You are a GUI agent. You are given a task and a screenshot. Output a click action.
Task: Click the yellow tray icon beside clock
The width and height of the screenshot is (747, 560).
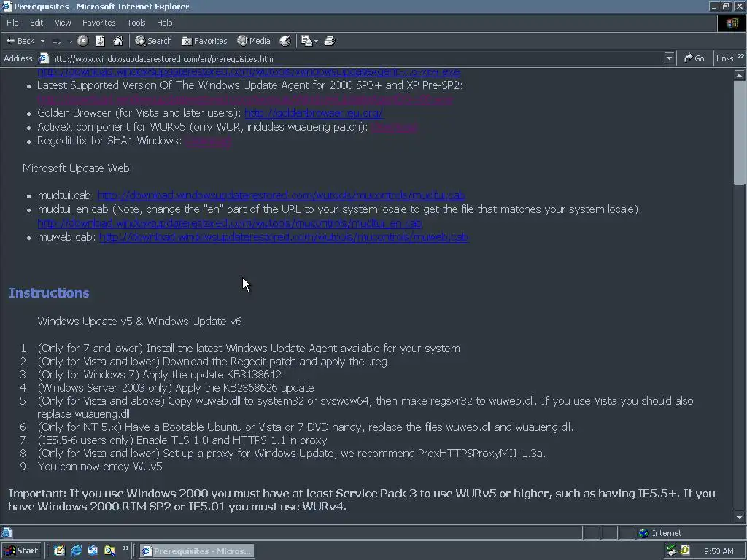point(684,551)
